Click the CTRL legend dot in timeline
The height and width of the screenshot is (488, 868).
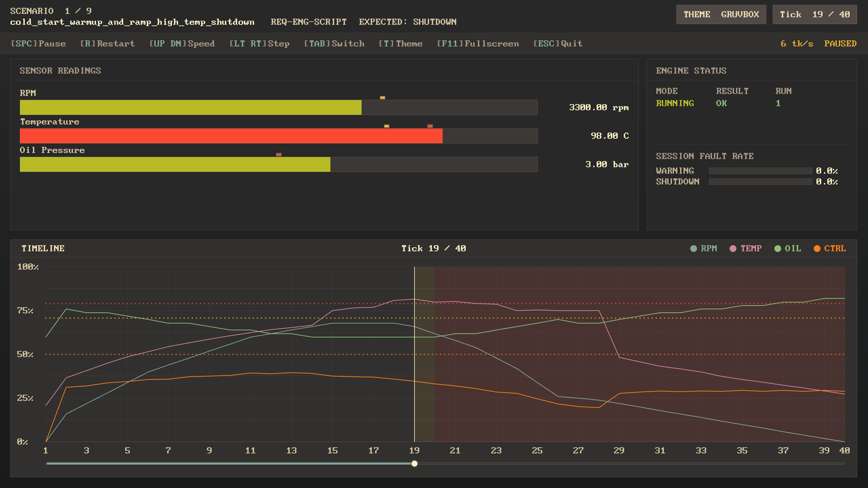(817, 249)
